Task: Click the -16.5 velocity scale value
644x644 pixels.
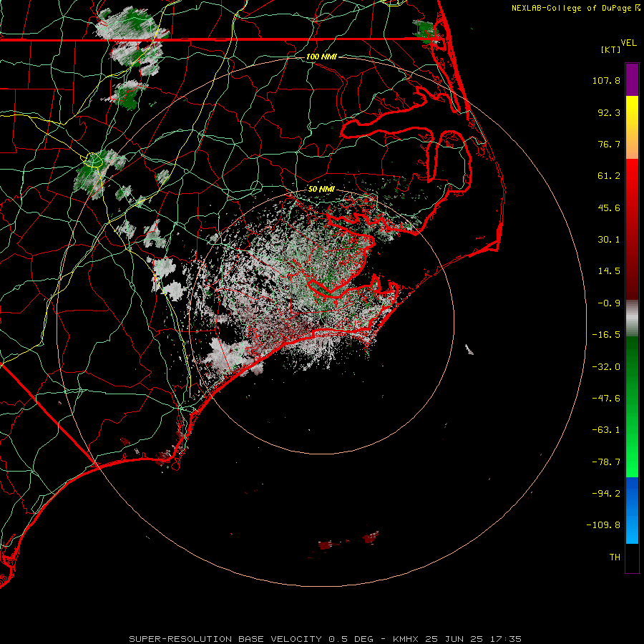Action: click(x=606, y=335)
